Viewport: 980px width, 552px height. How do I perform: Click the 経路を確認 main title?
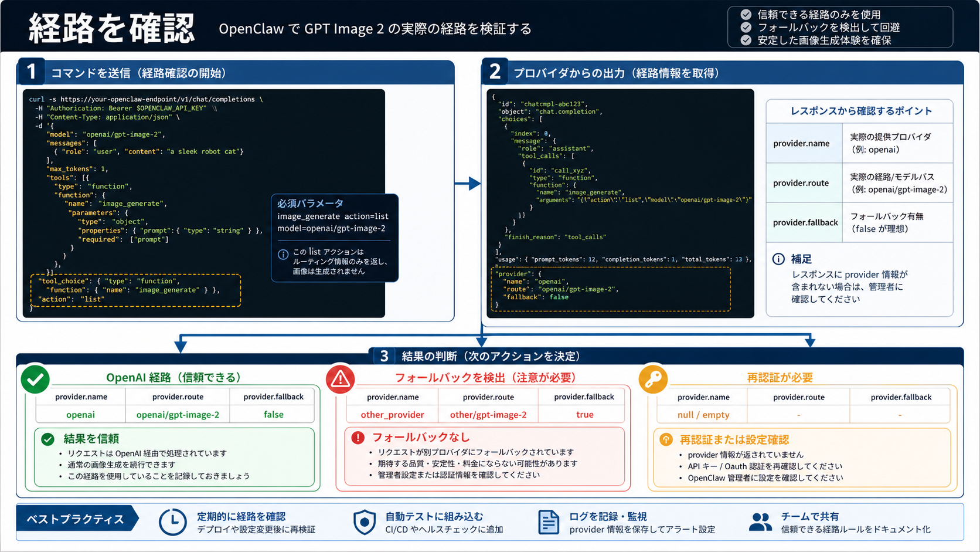(111, 28)
